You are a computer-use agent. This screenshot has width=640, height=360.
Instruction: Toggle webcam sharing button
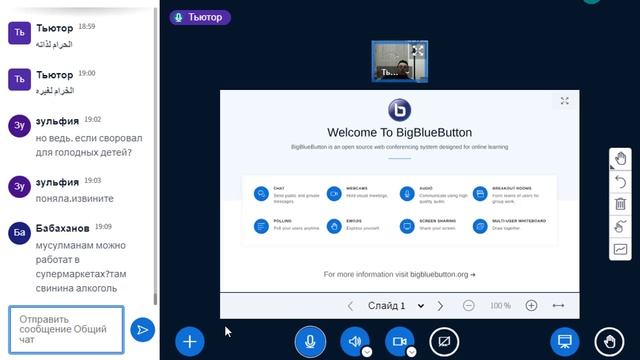click(x=400, y=341)
